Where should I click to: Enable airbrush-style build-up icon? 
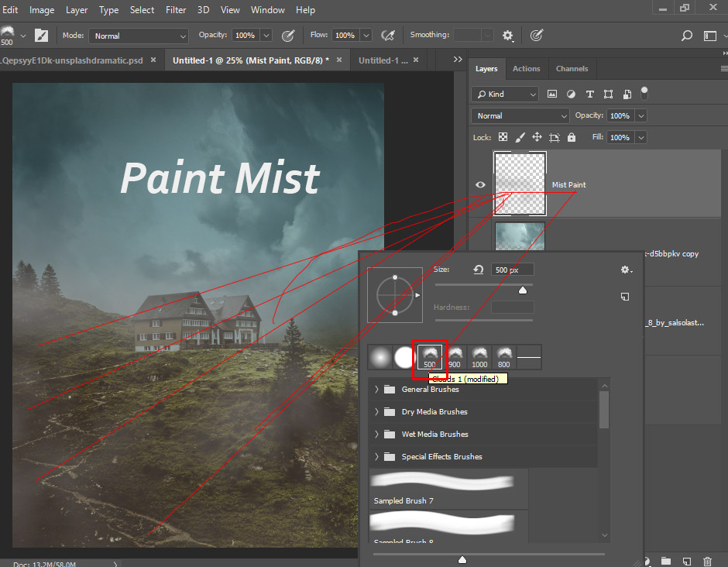[x=389, y=36]
